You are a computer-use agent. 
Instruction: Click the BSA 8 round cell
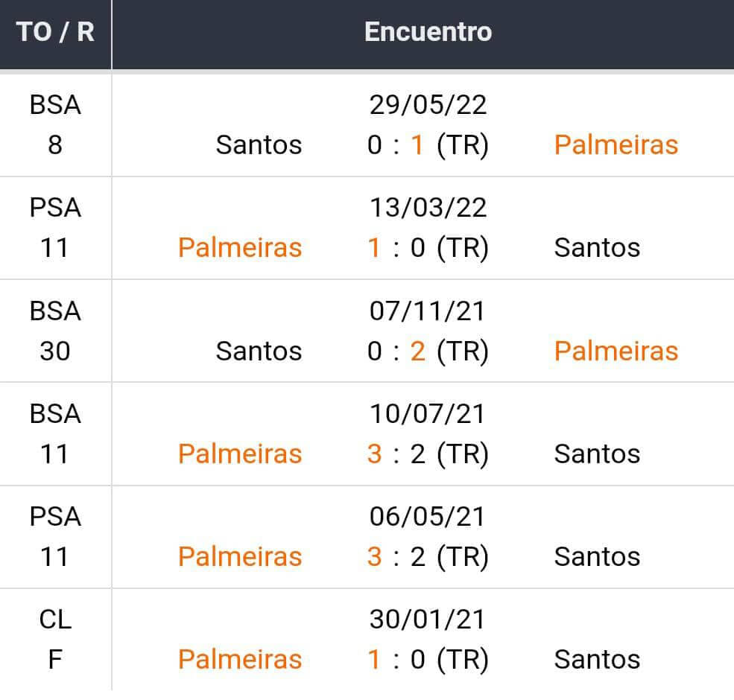click(x=55, y=124)
